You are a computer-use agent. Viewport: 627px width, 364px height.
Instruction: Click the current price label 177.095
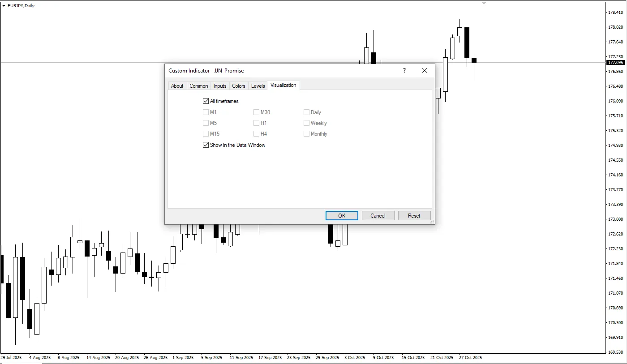pos(616,63)
